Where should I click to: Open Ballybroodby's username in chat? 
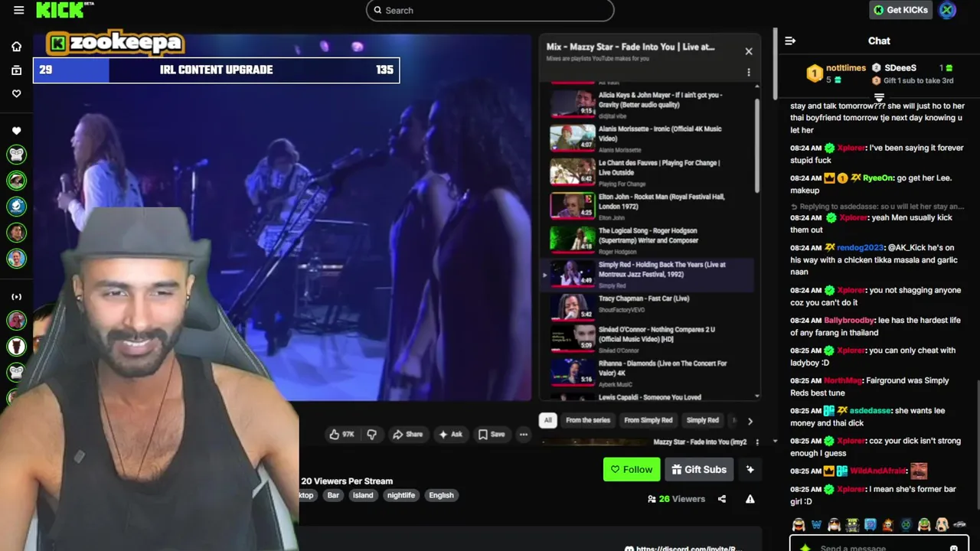pos(849,321)
